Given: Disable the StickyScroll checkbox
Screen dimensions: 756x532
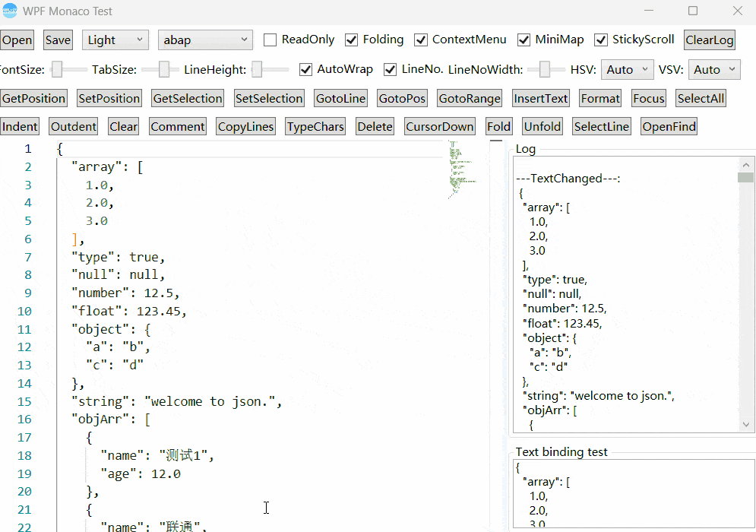Looking at the screenshot, I should tap(601, 40).
